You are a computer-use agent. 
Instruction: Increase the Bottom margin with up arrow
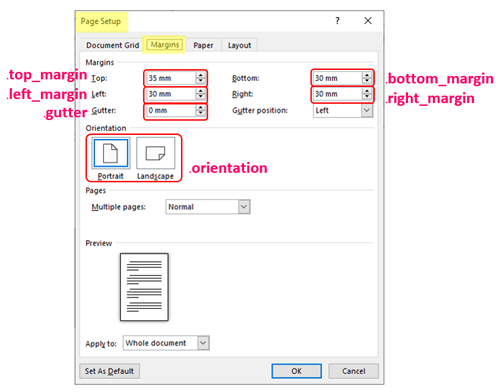(367, 75)
